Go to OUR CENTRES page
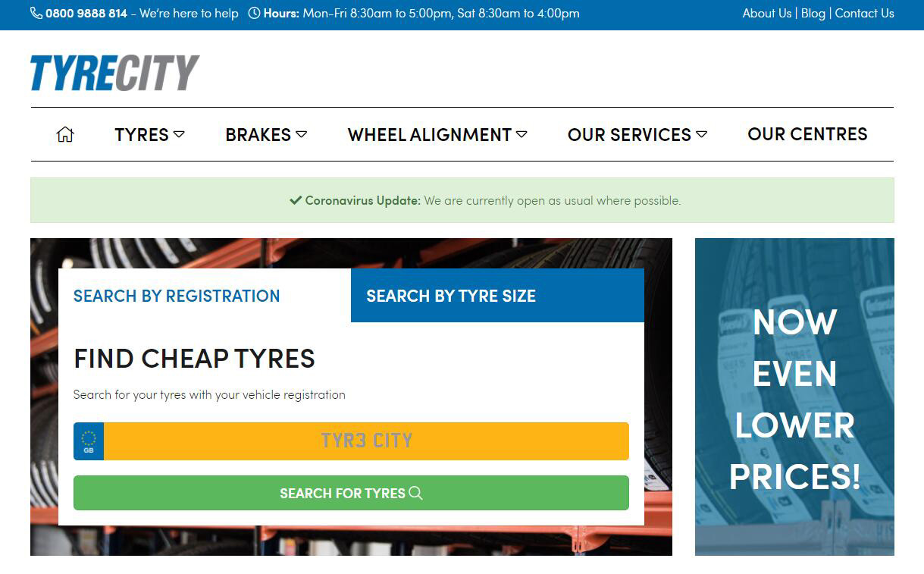 (x=807, y=134)
